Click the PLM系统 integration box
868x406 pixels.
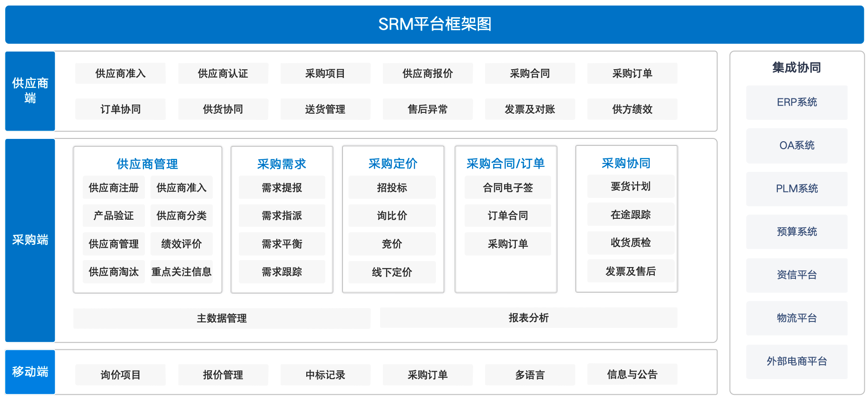click(x=797, y=189)
